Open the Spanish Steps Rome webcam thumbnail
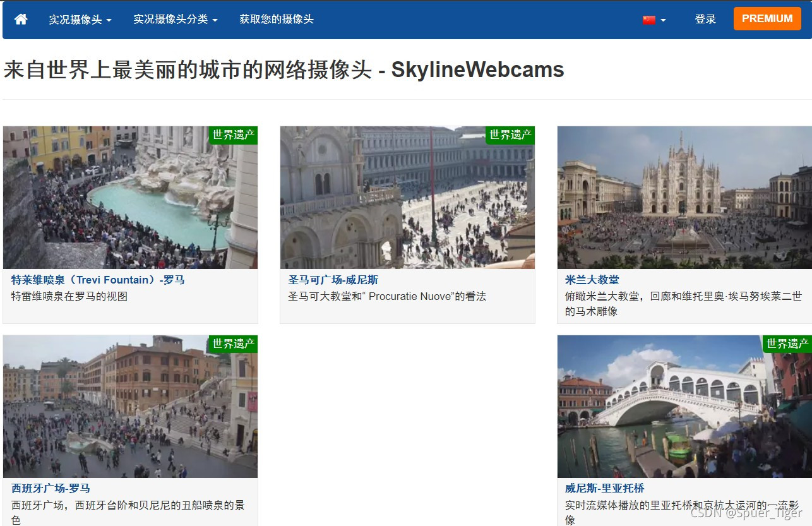The height and width of the screenshot is (526, 812). point(130,407)
